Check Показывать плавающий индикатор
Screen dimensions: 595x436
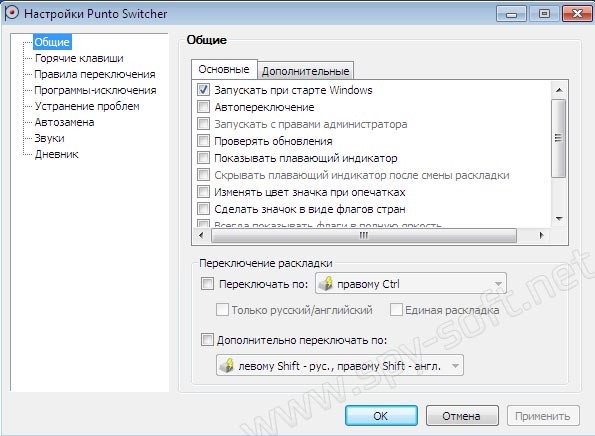(x=203, y=157)
